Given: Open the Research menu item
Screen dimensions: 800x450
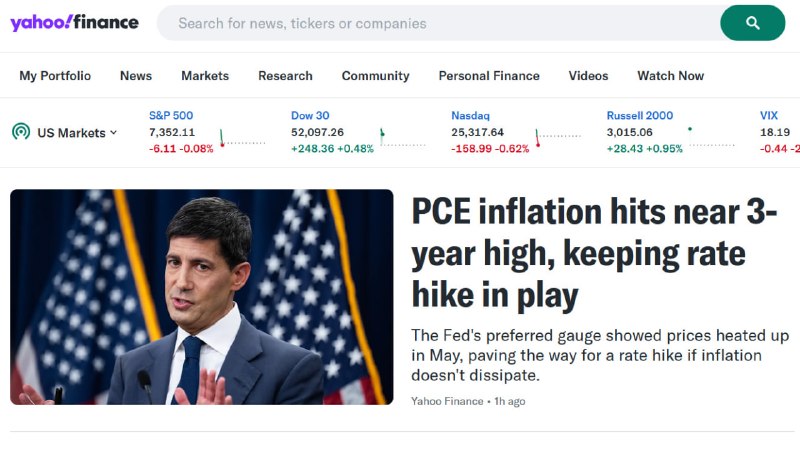Looking at the screenshot, I should click(x=285, y=76).
